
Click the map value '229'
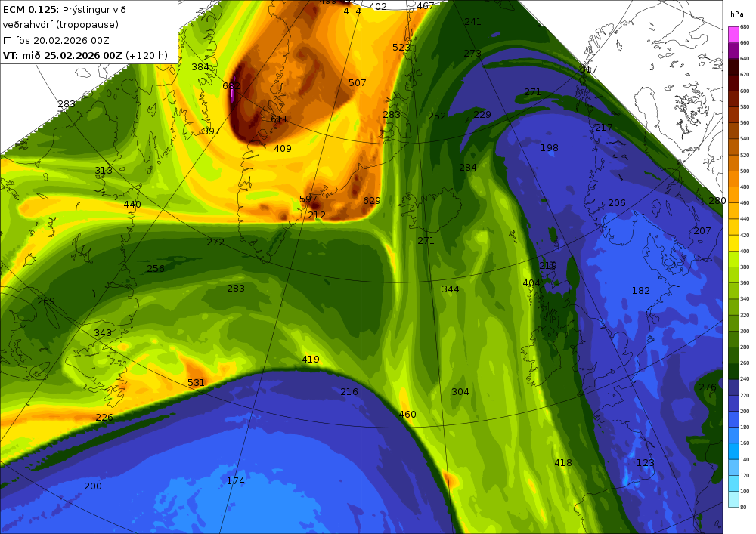click(x=482, y=114)
